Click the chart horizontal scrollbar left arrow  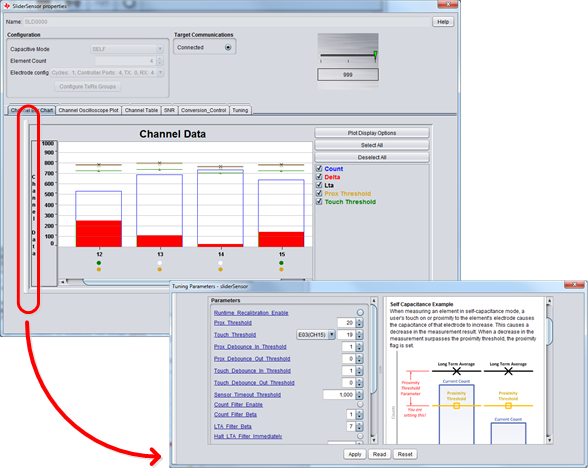coord(63,281)
